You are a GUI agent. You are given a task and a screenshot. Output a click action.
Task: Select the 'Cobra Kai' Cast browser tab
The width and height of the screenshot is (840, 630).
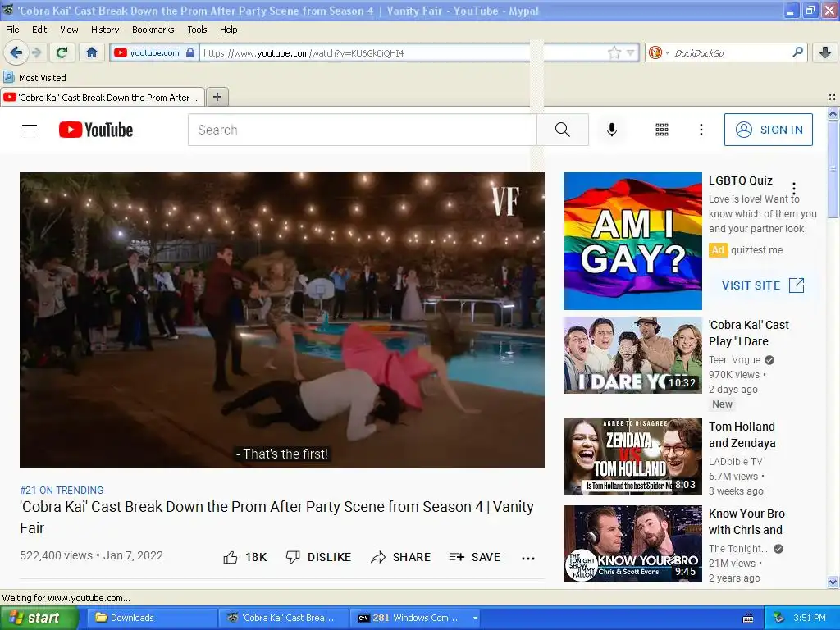(103, 98)
